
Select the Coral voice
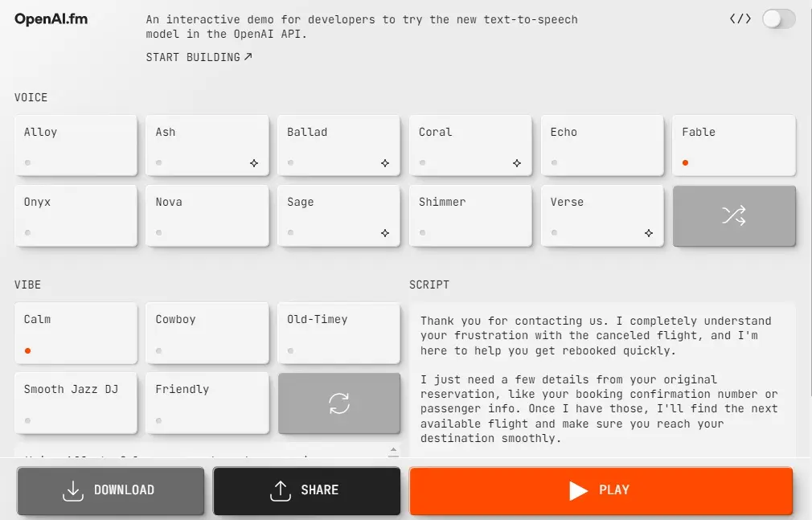pyautogui.click(x=470, y=145)
